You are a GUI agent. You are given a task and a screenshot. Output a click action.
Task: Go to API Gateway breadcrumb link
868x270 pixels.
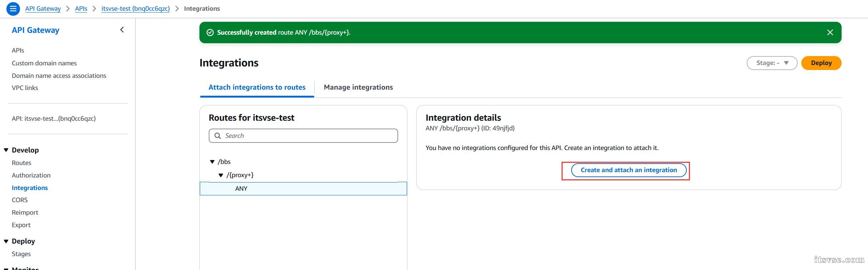(43, 9)
